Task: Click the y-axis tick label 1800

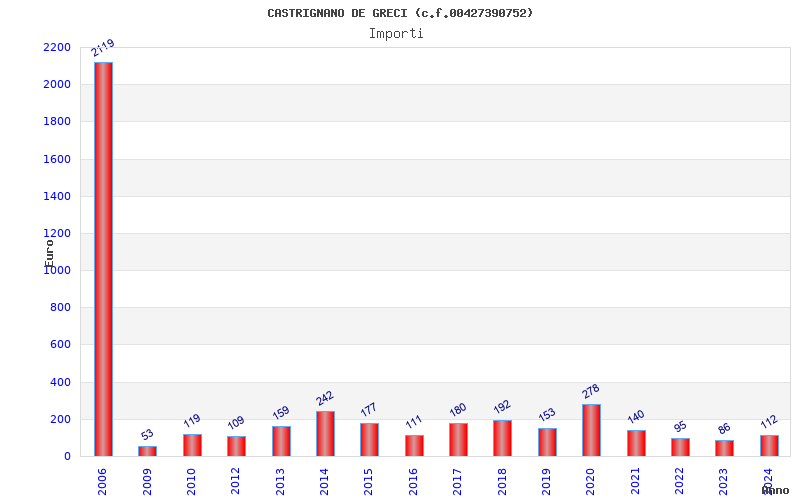Action: (x=57, y=121)
